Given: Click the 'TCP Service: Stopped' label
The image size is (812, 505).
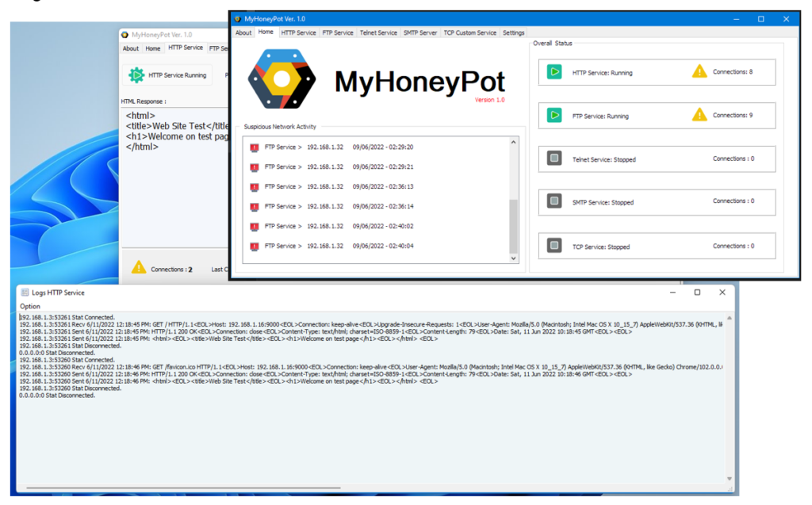Looking at the screenshot, I should [x=601, y=247].
